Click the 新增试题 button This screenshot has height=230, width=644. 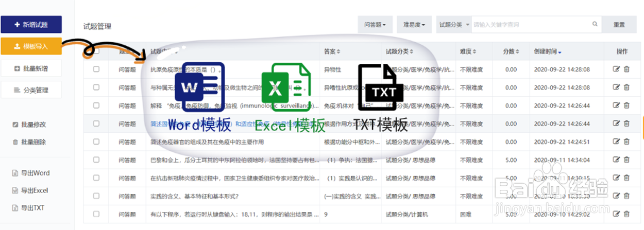click(x=31, y=24)
